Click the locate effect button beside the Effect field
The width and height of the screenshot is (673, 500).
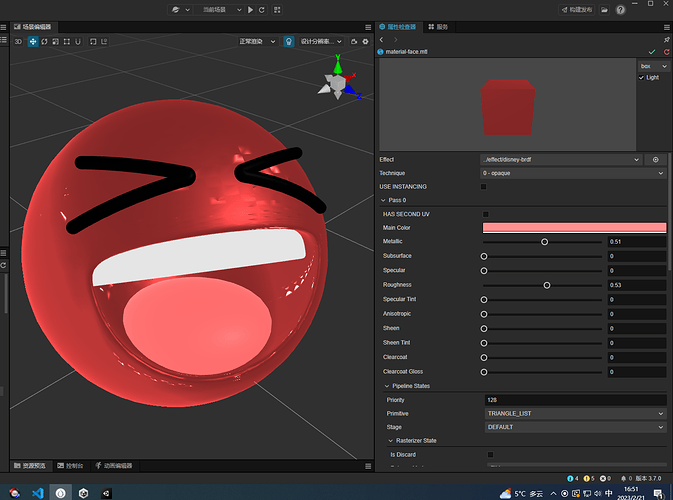[x=656, y=159]
